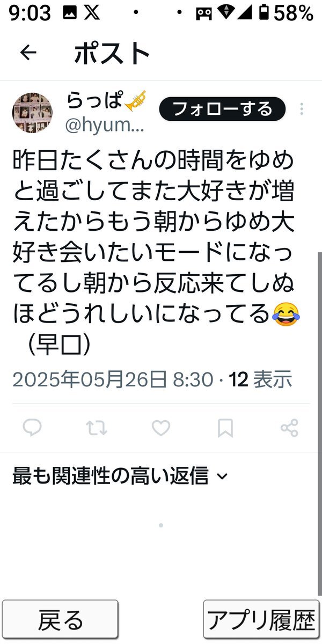This screenshot has height=644, width=322.
Task: Bookmark this post
Action: tap(225, 428)
